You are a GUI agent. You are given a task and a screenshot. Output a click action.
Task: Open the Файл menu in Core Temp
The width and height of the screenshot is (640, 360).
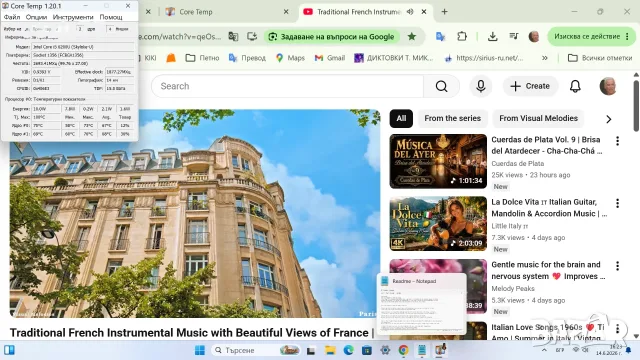pyautogui.click(x=12, y=17)
